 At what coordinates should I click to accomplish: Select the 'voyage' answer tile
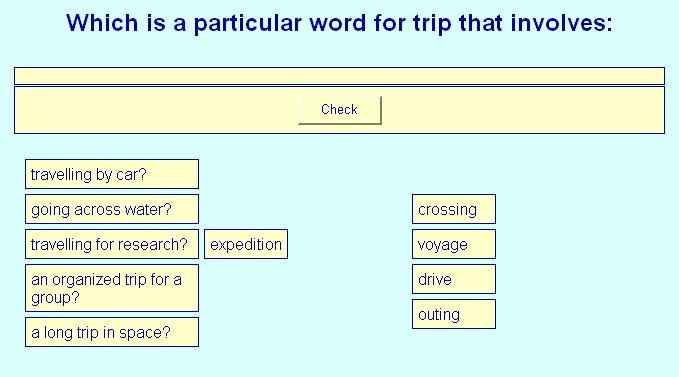coord(454,244)
